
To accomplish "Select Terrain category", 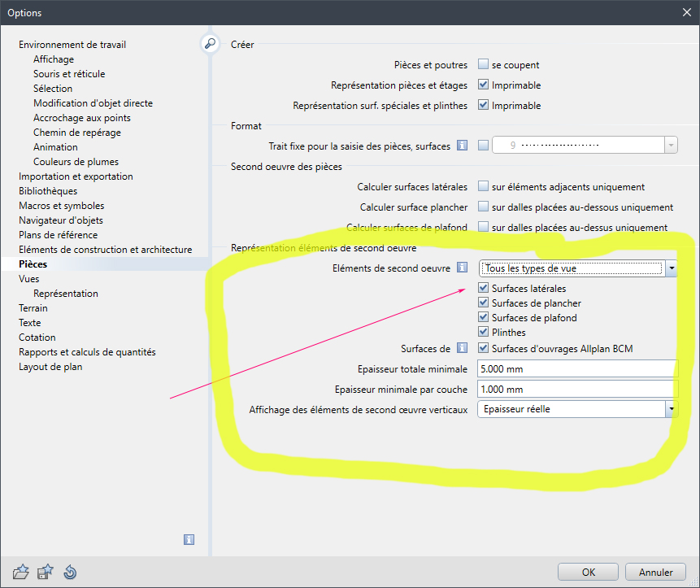I will tap(33, 308).
